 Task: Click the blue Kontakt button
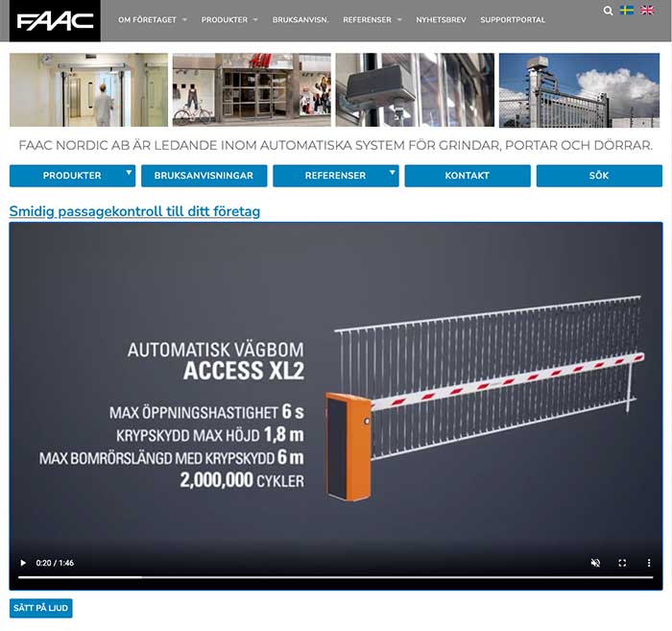click(x=468, y=176)
